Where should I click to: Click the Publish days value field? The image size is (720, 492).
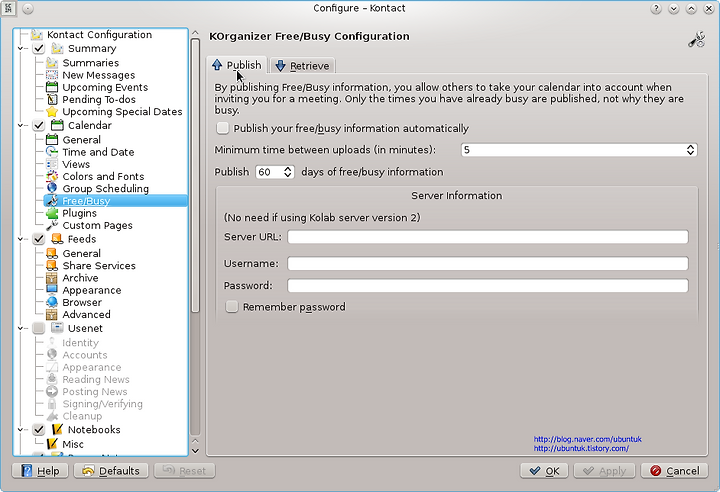[x=269, y=172]
